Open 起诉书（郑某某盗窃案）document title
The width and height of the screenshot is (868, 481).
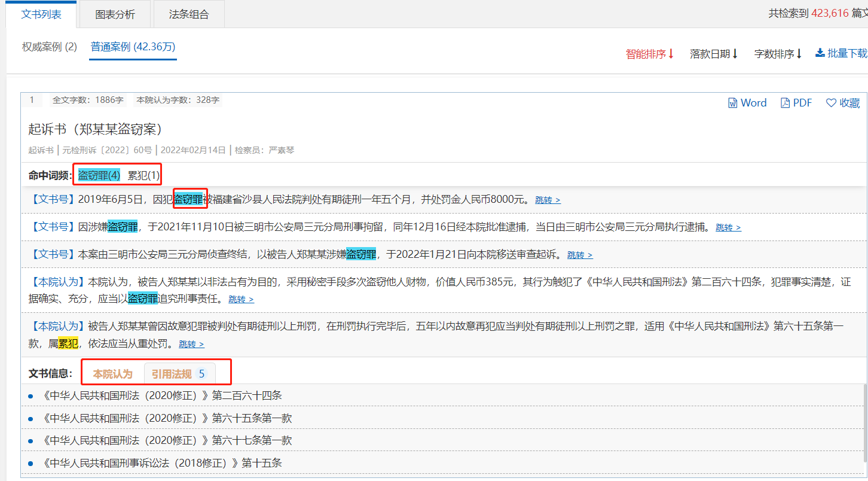(96, 129)
